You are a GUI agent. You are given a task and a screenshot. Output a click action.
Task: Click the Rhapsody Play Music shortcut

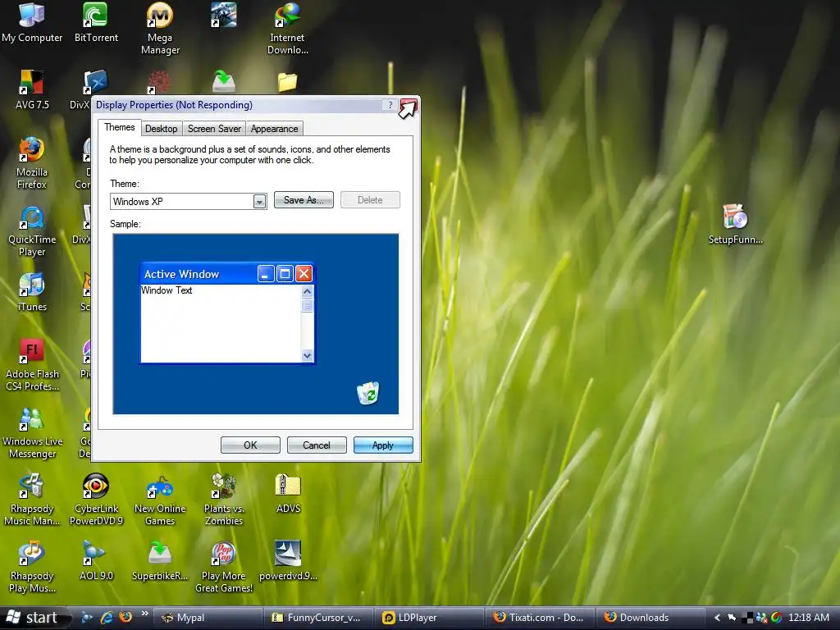click(x=32, y=568)
